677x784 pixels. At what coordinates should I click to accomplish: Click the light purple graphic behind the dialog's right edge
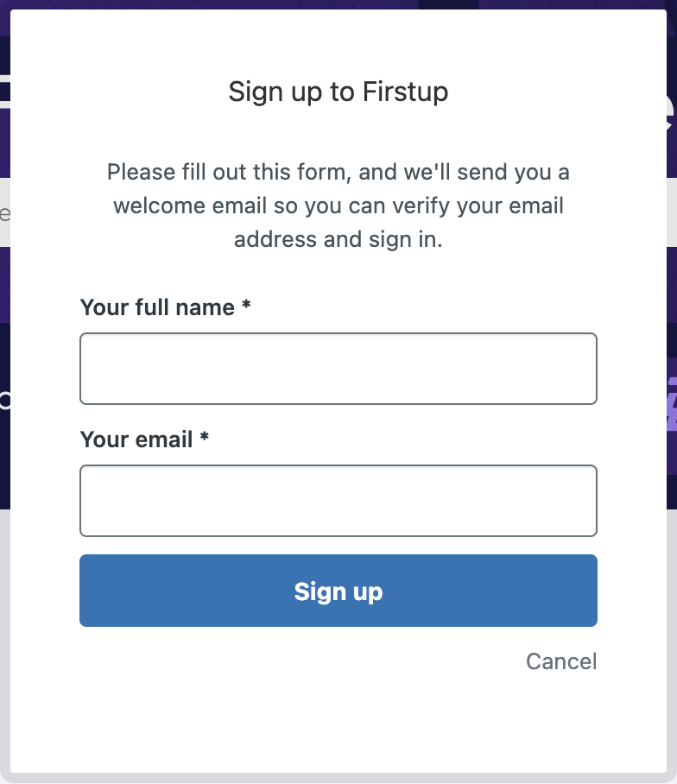click(x=672, y=404)
